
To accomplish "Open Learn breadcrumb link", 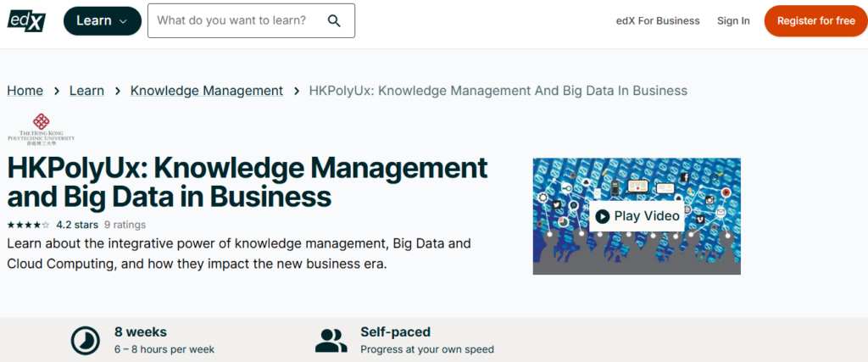I will (86, 91).
